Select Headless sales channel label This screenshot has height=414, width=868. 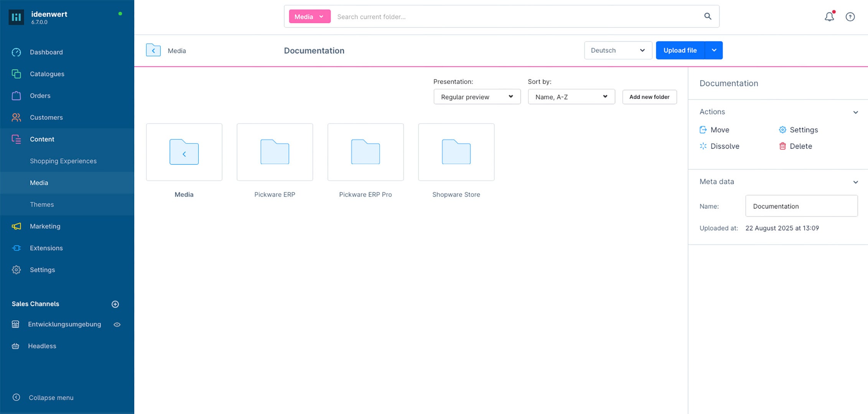click(42, 346)
